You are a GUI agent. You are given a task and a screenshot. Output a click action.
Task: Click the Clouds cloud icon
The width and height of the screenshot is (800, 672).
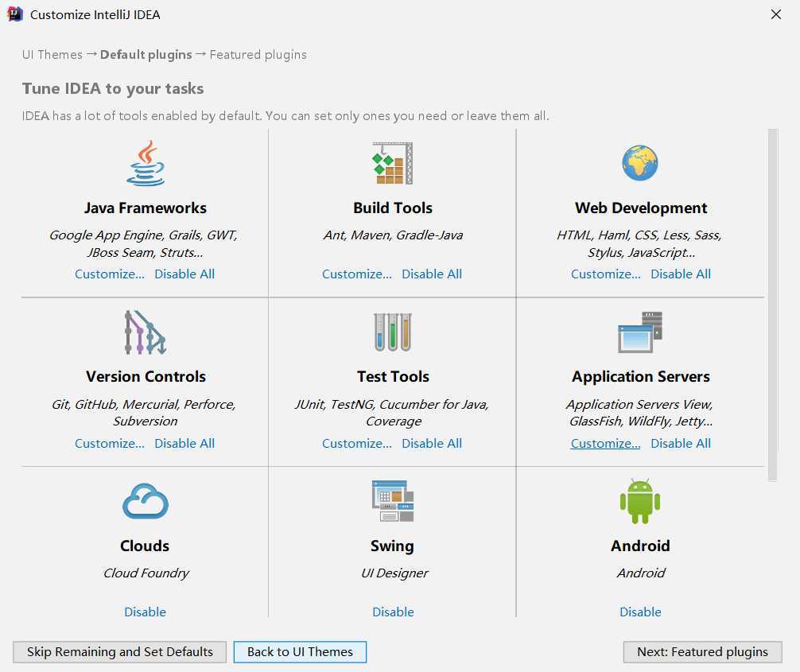146,501
